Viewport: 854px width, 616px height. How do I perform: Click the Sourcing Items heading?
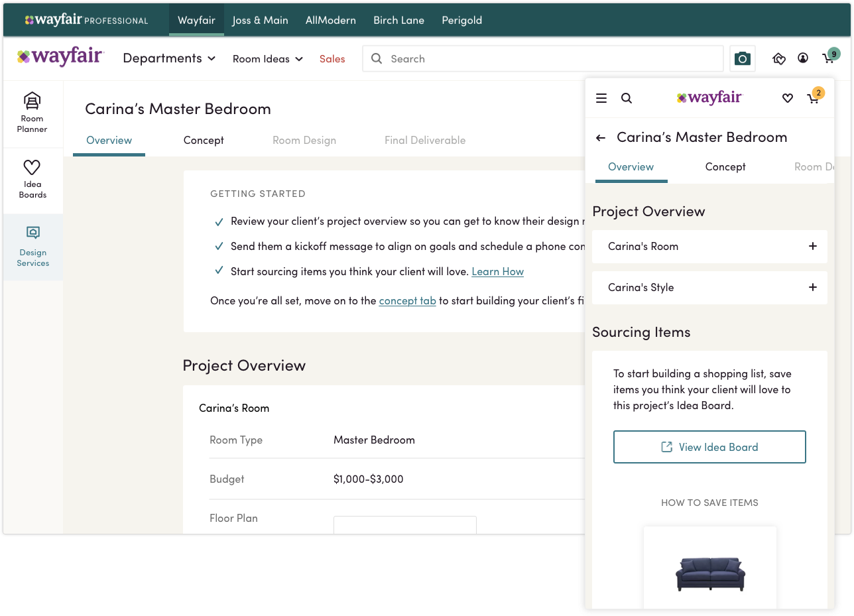pyautogui.click(x=641, y=332)
